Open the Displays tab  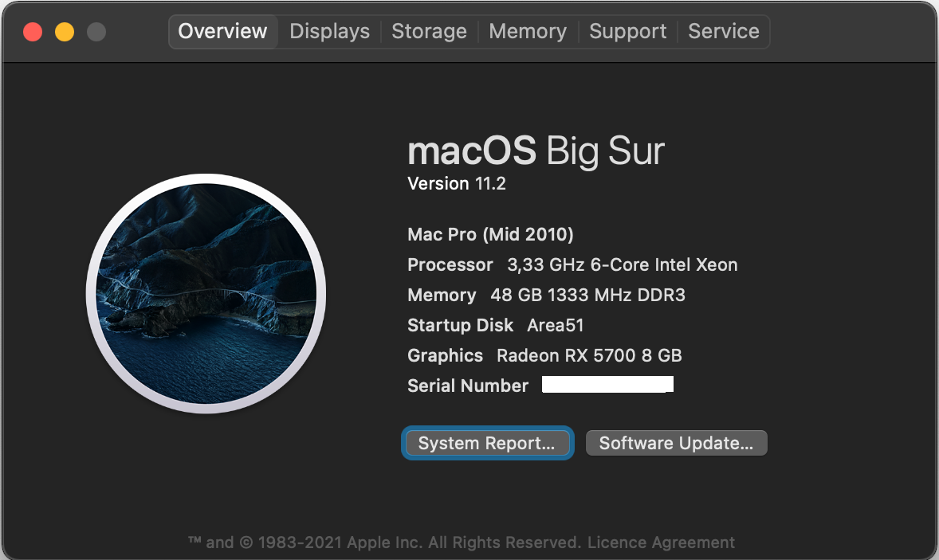click(x=329, y=32)
